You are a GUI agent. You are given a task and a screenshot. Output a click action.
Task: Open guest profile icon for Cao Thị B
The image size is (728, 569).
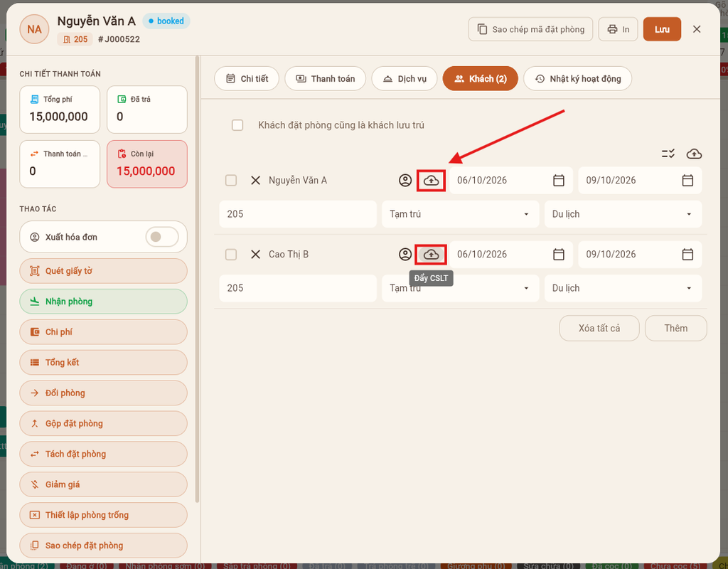tap(405, 255)
